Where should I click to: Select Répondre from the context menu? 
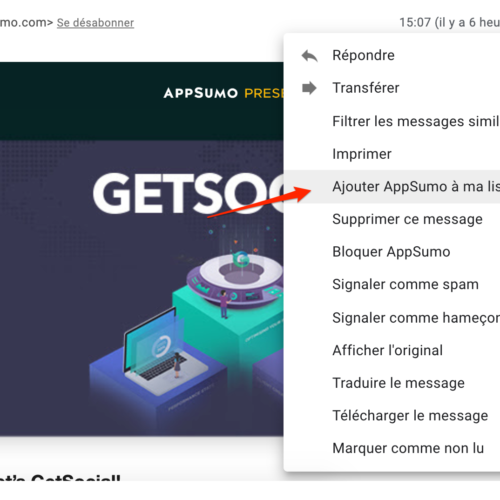(x=392, y=55)
